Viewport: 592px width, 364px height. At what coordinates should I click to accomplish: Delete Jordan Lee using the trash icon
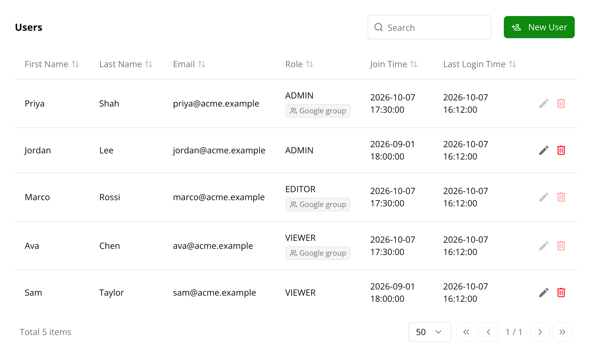(x=561, y=150)
